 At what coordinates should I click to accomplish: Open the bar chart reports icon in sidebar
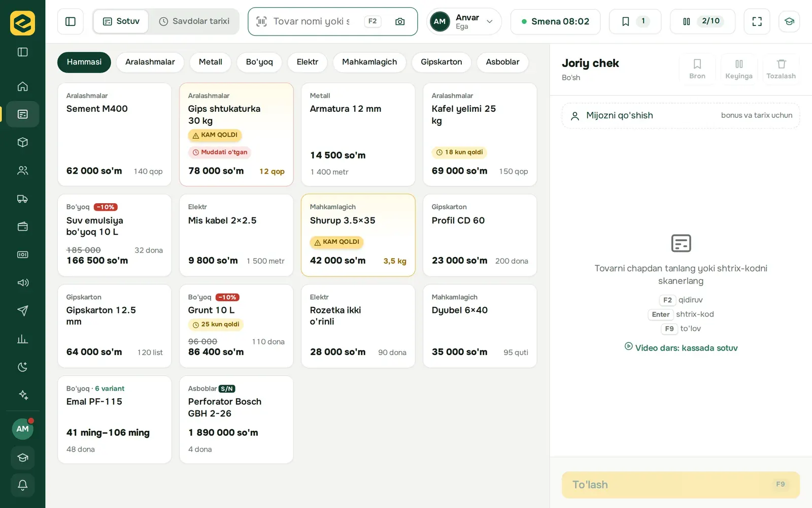point(22,339)
